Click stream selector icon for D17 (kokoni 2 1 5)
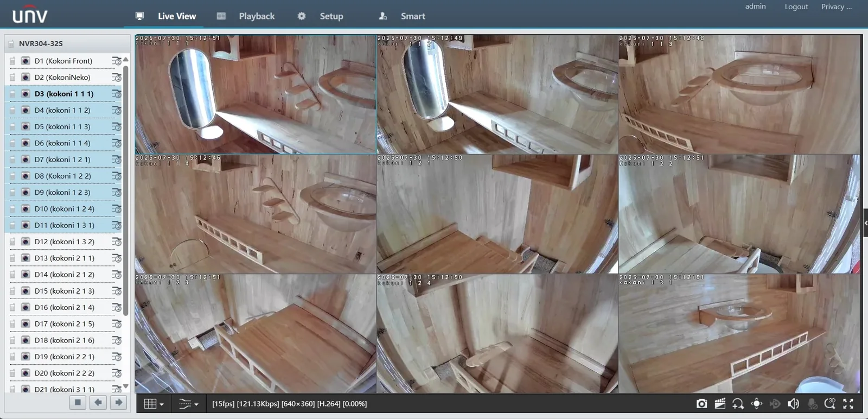The image size is (868, 419). [117, 323]
